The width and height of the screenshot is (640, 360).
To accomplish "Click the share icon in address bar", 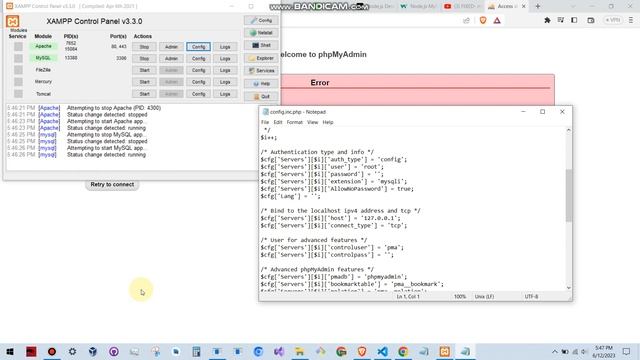I will pos(466,20).
